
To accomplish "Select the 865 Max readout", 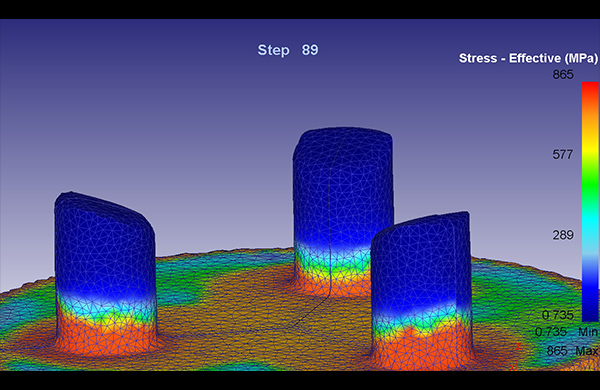I will 572,351.
